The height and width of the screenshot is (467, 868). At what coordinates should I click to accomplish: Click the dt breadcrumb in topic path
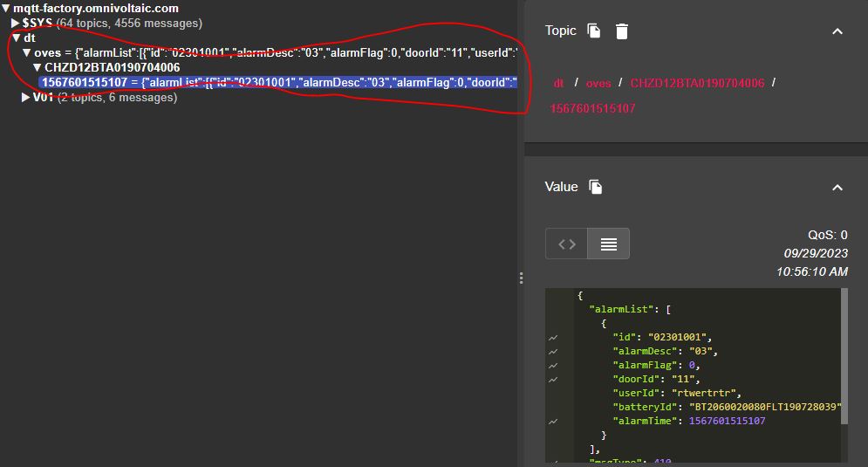558,83
